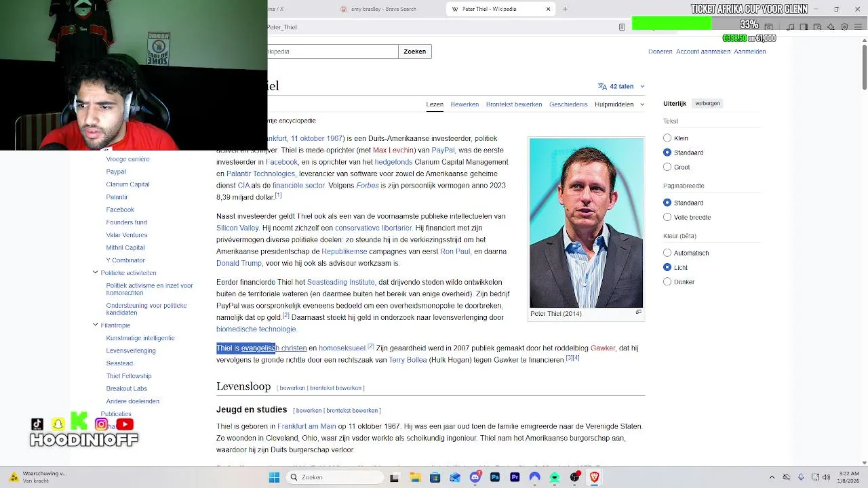Screen dimensions: 868x488
Task: Click the Aanmelden link
Action: tap(750, 52)
